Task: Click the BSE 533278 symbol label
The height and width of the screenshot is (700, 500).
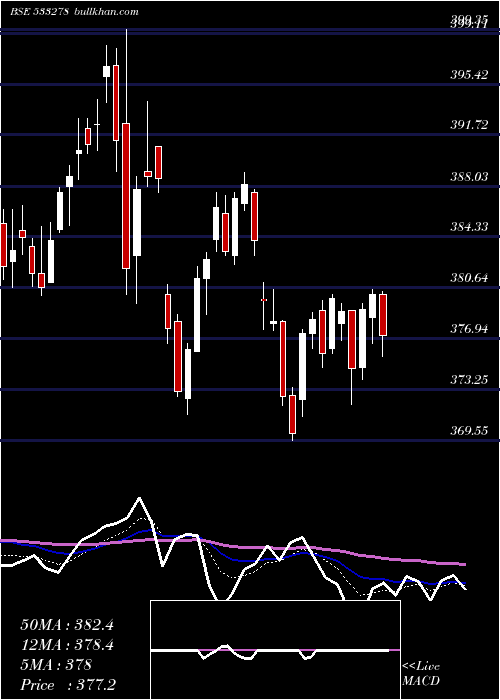Action: [40, 12]
